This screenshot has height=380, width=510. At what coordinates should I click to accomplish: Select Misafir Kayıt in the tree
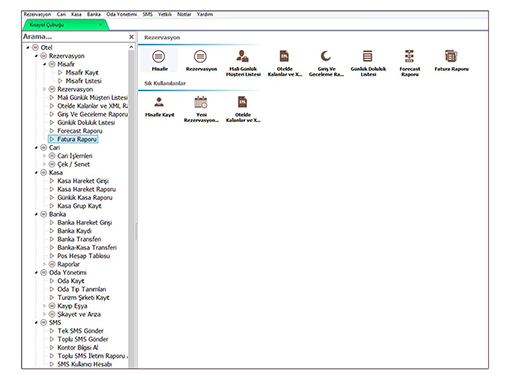click(82, 73)
